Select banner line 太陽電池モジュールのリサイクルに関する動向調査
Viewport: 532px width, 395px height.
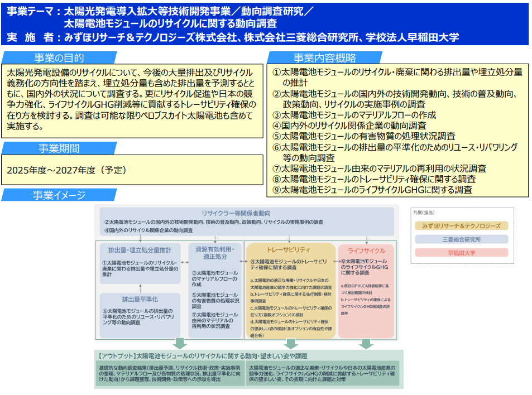coord(170,23)
